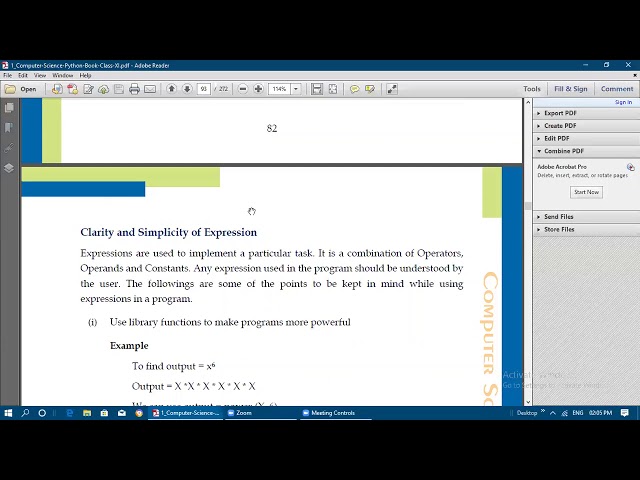Switch to Meeting Controls taskbar window
Image resolution: width=640 pixels, height=480 pixels.
336,413
